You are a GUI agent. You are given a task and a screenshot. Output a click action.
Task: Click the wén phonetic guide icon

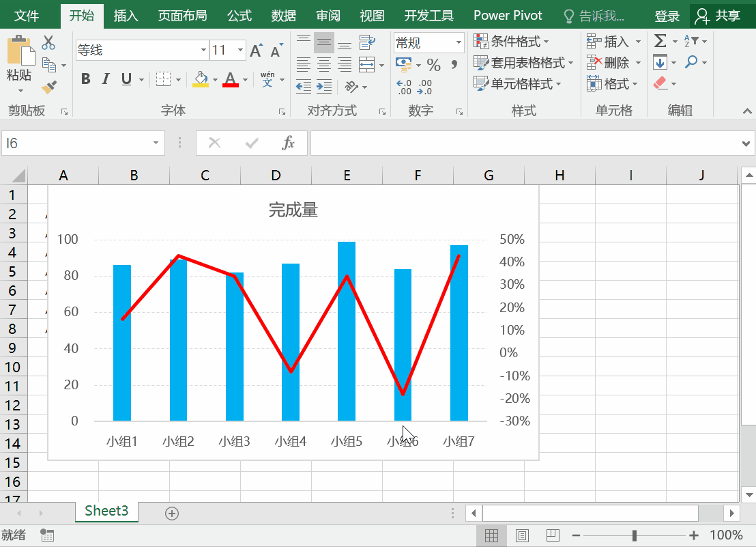point(267,79)
